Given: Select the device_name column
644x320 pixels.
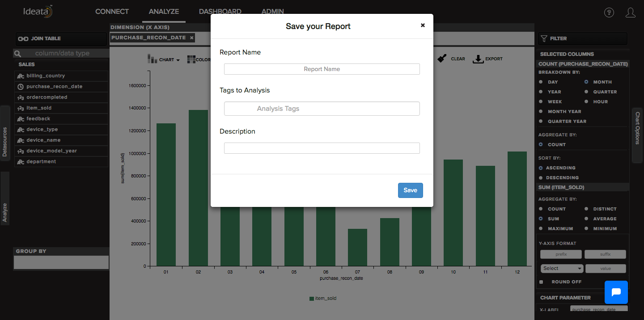Looking at the screenshot, I should tap(62, 140).
